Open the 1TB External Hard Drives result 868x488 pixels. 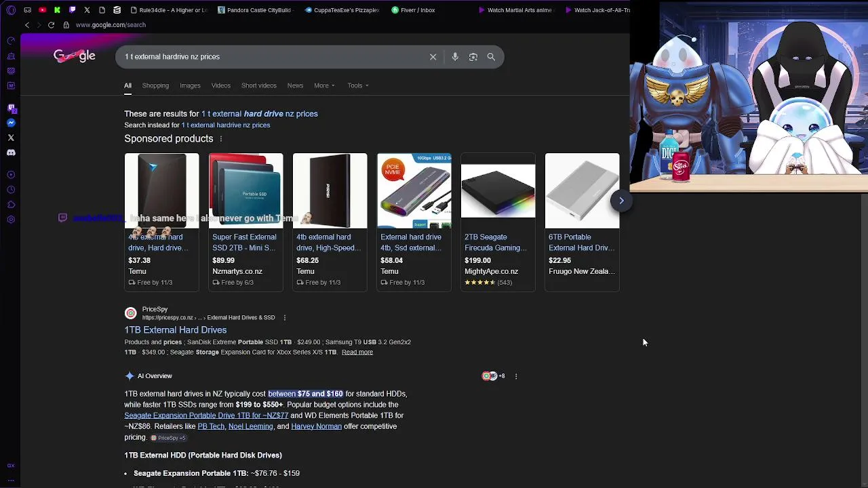coord(176,330)
